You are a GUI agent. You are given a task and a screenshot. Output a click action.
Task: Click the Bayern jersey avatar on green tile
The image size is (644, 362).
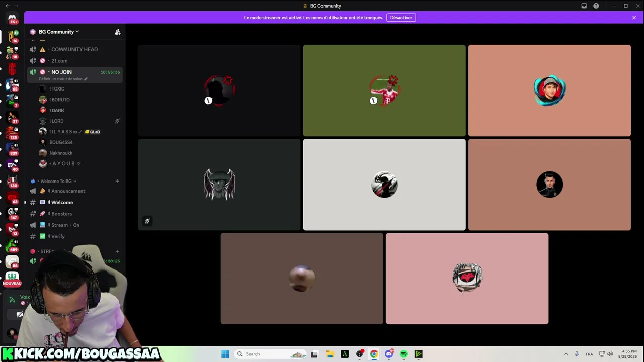[384, 90]
